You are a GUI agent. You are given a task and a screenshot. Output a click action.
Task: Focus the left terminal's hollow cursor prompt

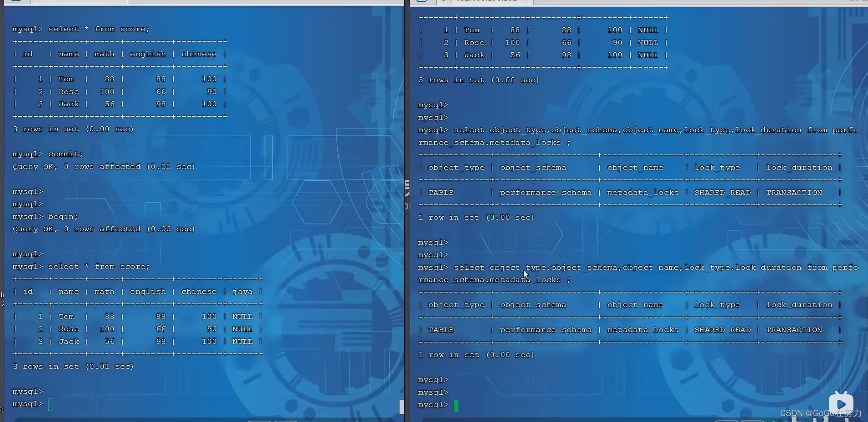click(50, 404)
